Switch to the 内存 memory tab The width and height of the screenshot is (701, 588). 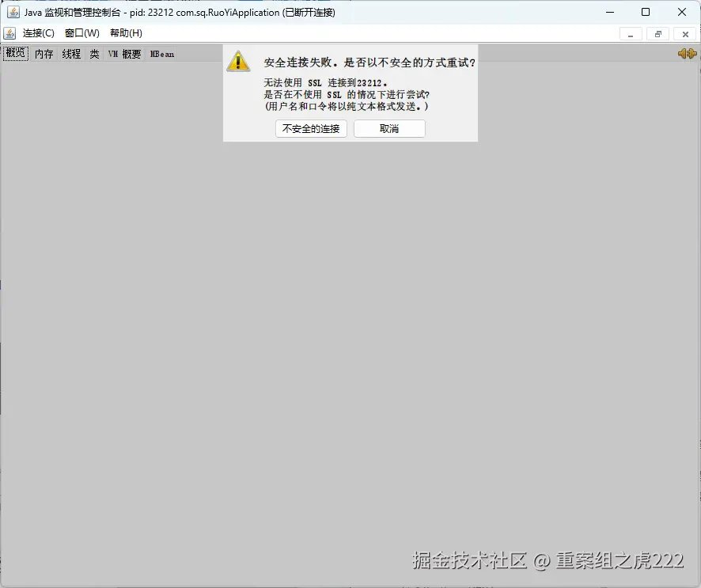pyautogui.click(x=43, y=53)
